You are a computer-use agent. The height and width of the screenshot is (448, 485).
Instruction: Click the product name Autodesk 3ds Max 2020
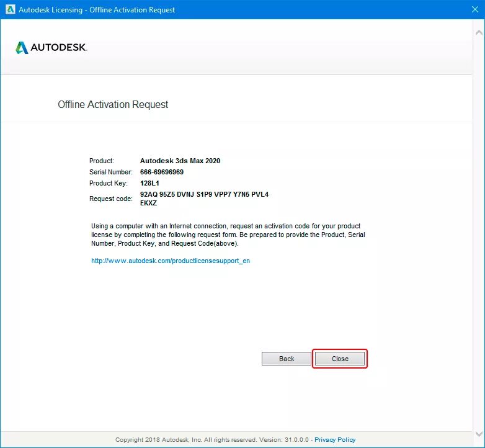pyautogui.click(x=180, y=161)
